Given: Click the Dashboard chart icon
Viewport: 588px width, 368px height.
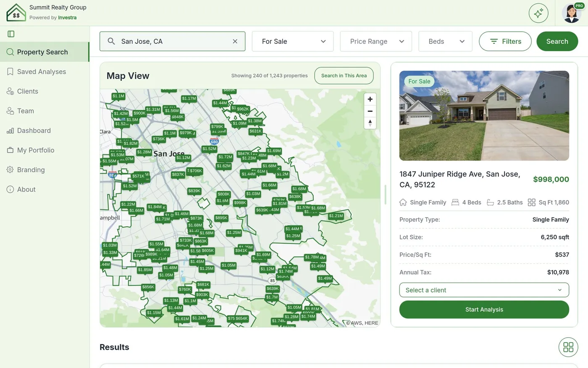Looking at the screenshot, I should [x=10, y=131].
